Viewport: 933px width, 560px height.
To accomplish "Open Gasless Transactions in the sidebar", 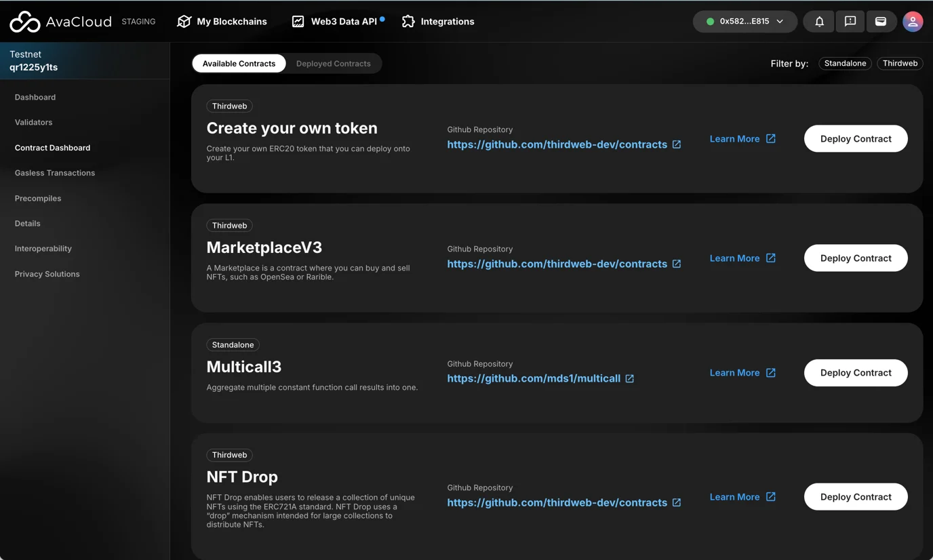I will [x=55, y=173].
